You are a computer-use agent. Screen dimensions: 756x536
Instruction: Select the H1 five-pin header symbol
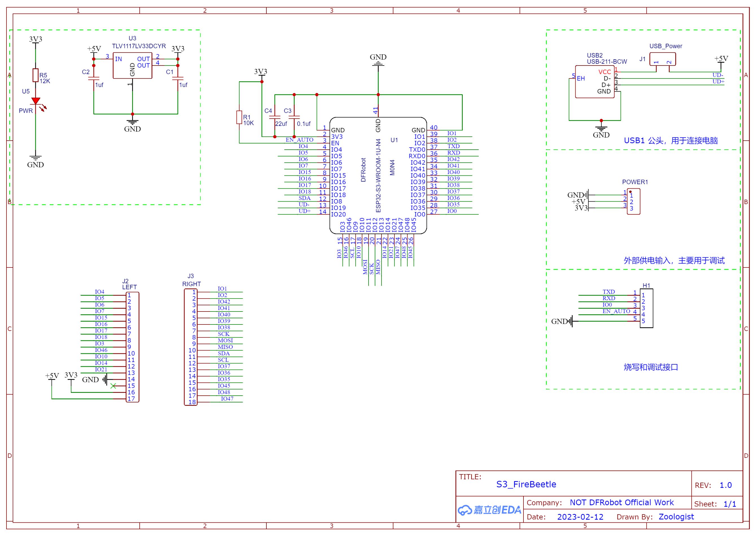(x=646, y=308)
